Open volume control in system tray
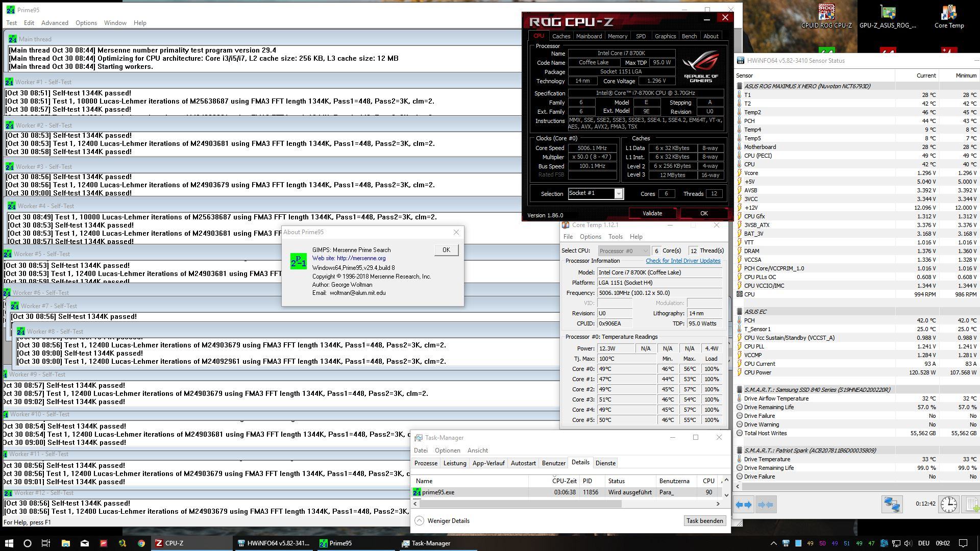Image resolution: width=980 pixels, height=551 pixels. pyautogui.click(x=908, y=543)
